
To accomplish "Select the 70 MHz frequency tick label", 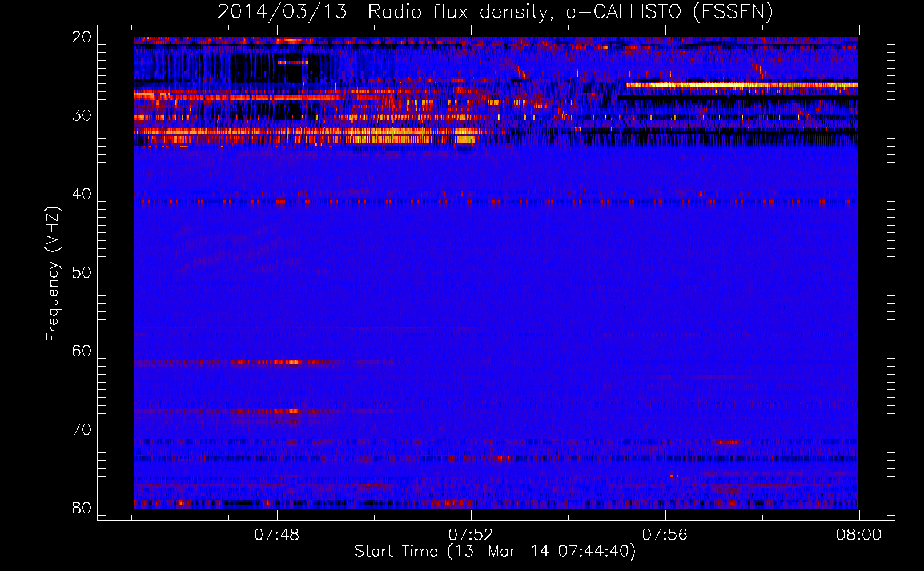I will coord(82,429).
